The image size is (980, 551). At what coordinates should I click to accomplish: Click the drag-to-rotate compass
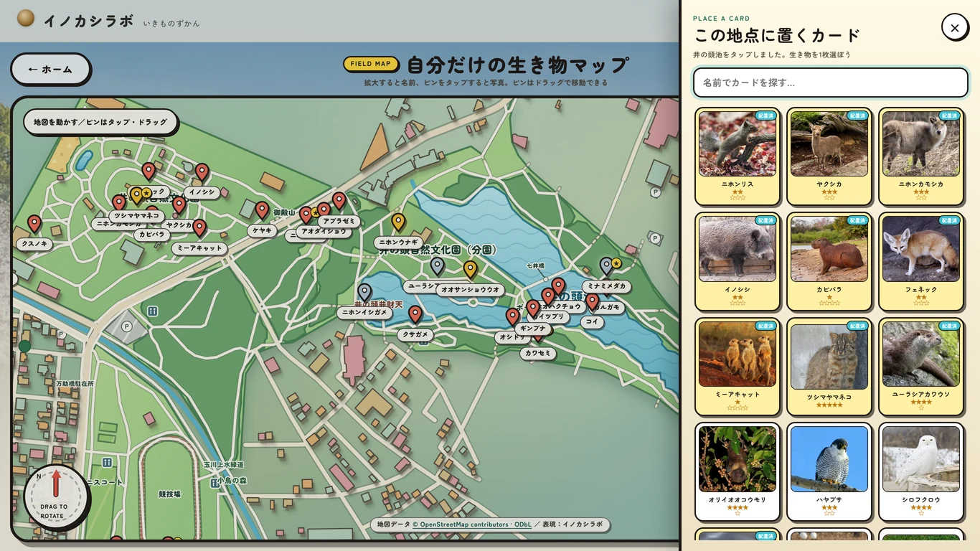click(x=56, y=497)
